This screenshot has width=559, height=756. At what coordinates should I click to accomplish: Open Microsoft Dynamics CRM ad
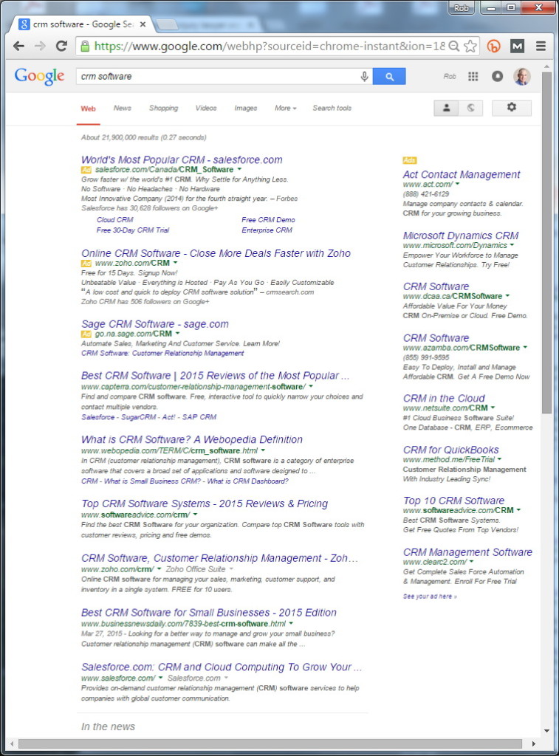461,236
